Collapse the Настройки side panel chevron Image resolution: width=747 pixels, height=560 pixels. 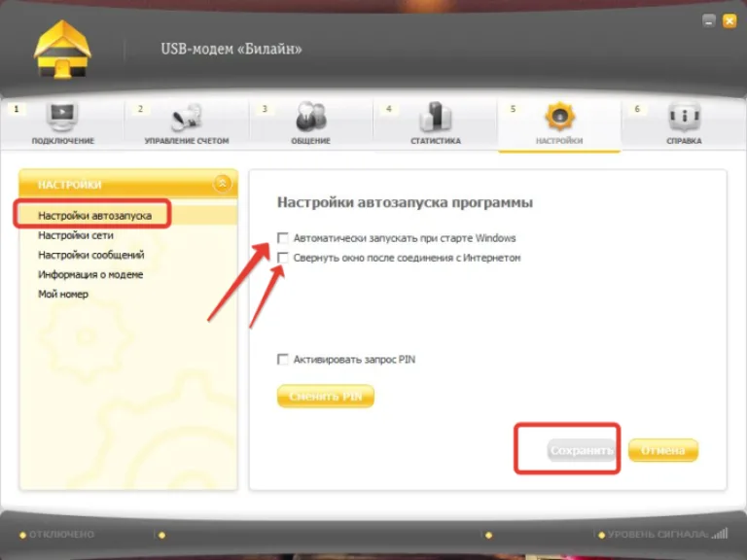point(222,184)
